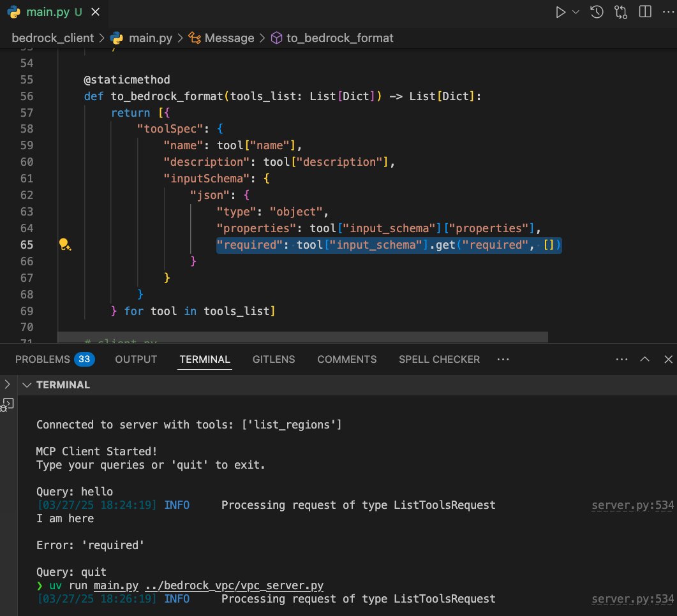Open the SPELL CHECKER panel tab
Screen dimensions: 677x616
click(439, 360)
